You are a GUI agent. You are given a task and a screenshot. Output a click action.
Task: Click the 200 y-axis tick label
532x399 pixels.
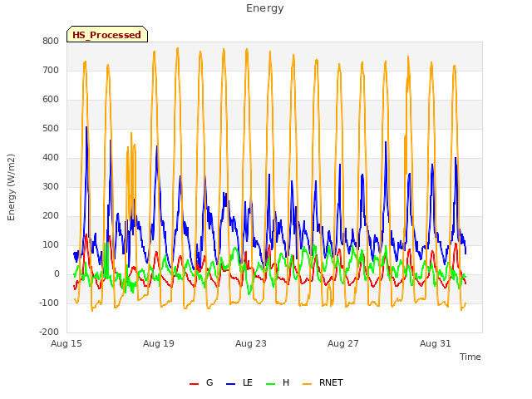pyautogui.click(x=51, y=216)
